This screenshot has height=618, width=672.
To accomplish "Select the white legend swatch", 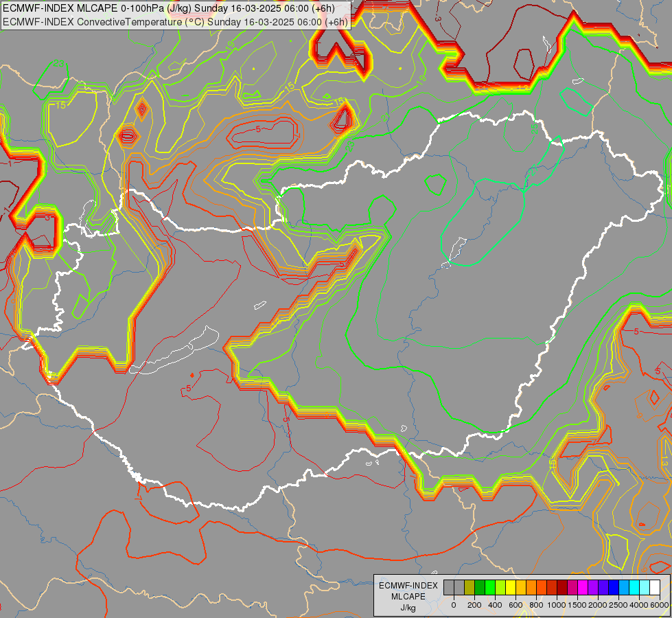I will click(x=656, y=587).
